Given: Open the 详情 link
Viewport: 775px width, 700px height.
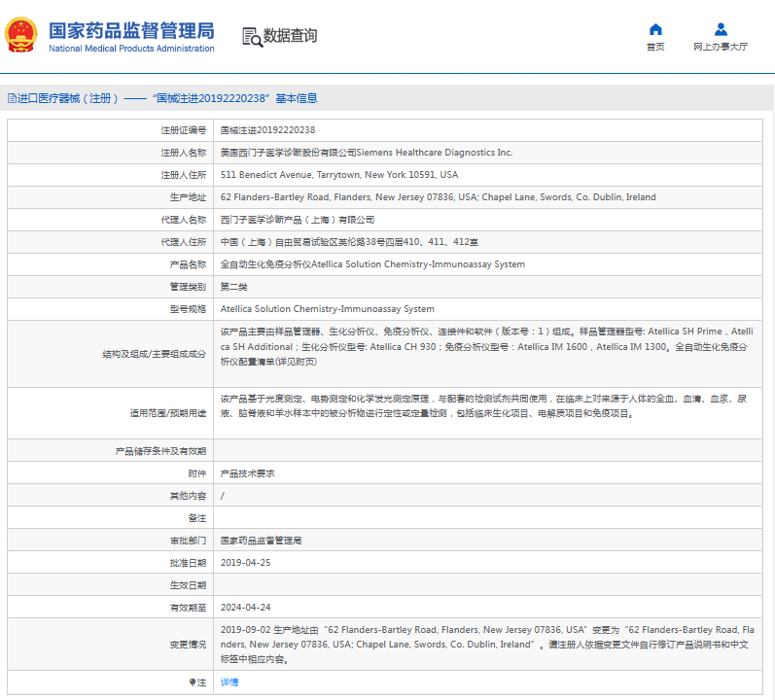Looking at the screenshot, I should coord(229,682).
